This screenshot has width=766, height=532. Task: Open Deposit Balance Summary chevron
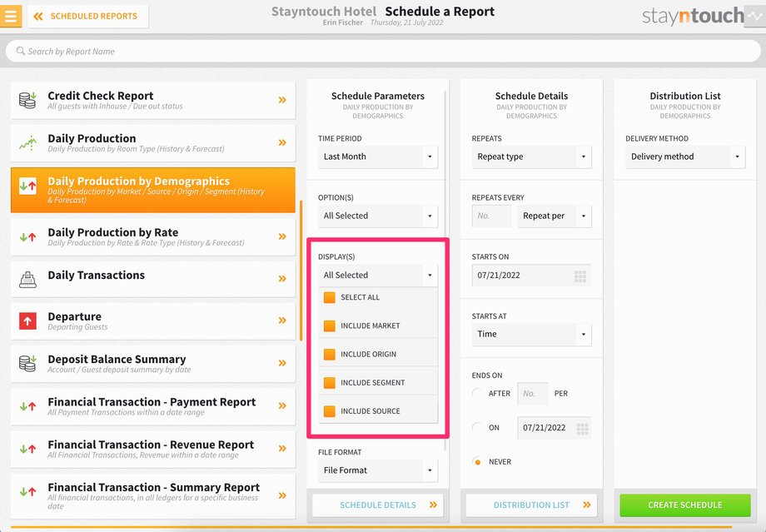coord(282,363)
